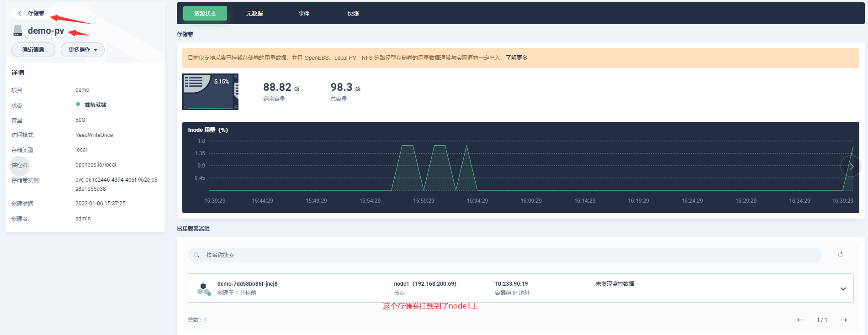The width and height of the screenshot is (868, 335).
Task: Click the back arrow next to 存储卷
Action: 20,13
